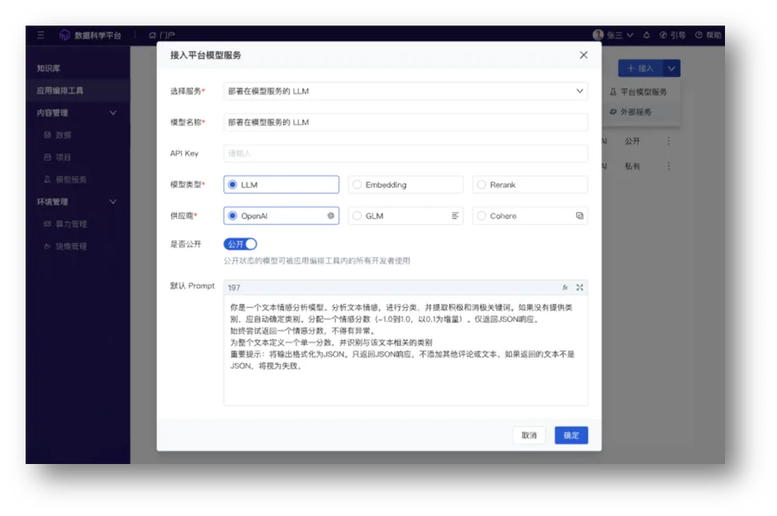Viewport: 777px width, 516px height.
Task: Click the 数据科学平台 logo icon
Action: pyautogui.click(x=64, y=35)
